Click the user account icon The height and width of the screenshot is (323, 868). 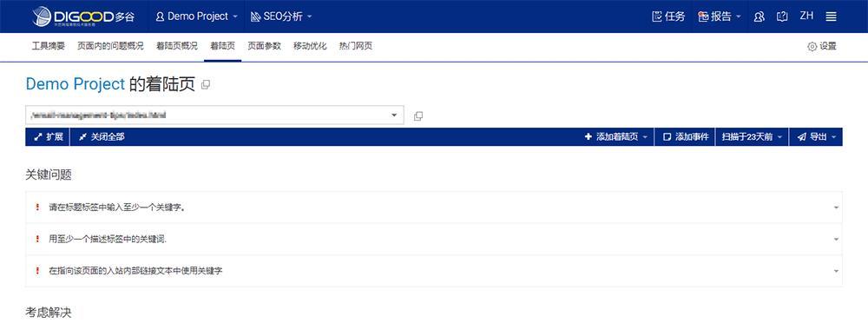pyautogui.click(x=759, y=16)
